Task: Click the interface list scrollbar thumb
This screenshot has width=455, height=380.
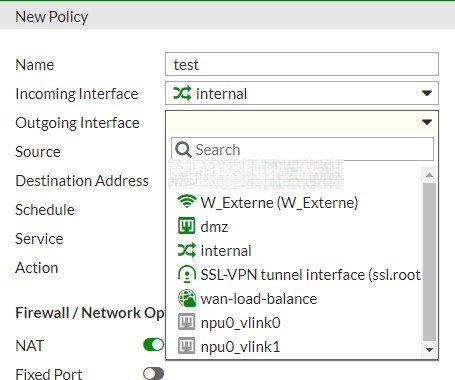Action: [429, 262]
